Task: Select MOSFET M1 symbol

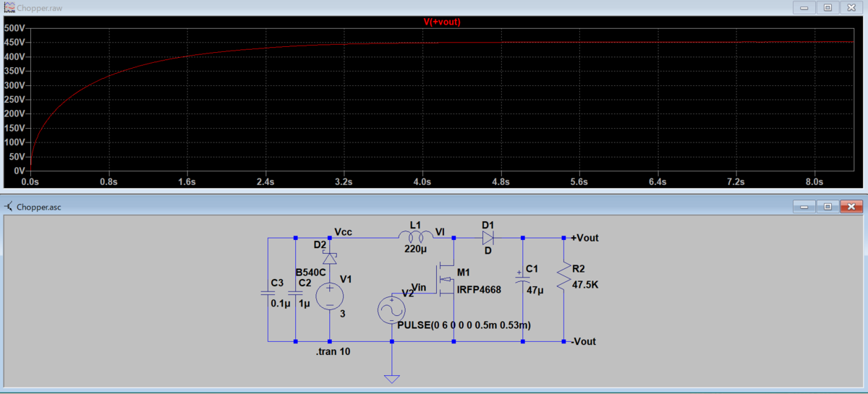Action: click(x=443, y=280)
